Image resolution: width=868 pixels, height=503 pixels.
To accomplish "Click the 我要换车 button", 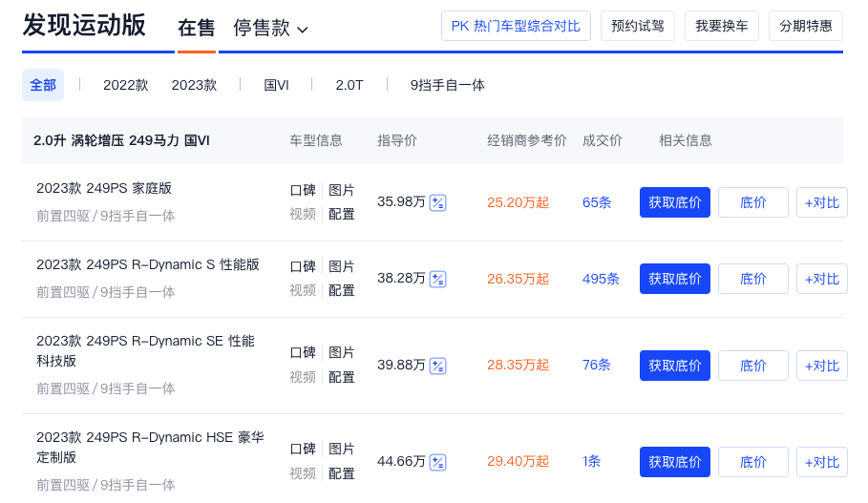I will point(722,26).
